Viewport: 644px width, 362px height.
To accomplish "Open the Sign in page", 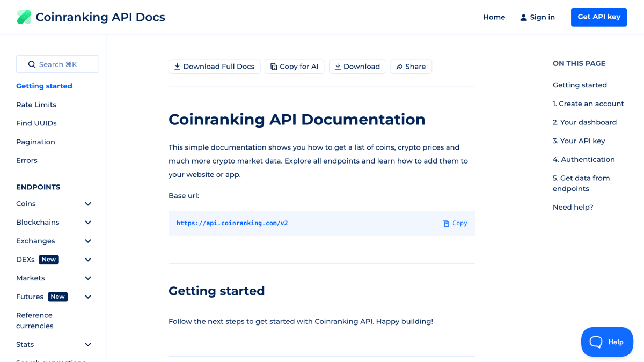I will coord(537,17).
